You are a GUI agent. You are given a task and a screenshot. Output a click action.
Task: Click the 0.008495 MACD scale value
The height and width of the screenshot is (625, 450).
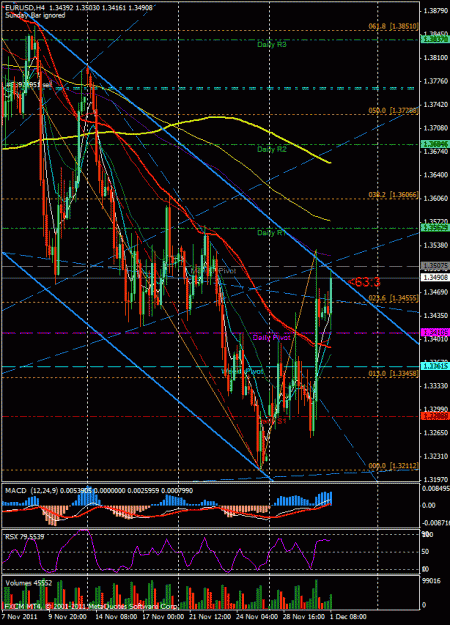[x=436, y=488]
